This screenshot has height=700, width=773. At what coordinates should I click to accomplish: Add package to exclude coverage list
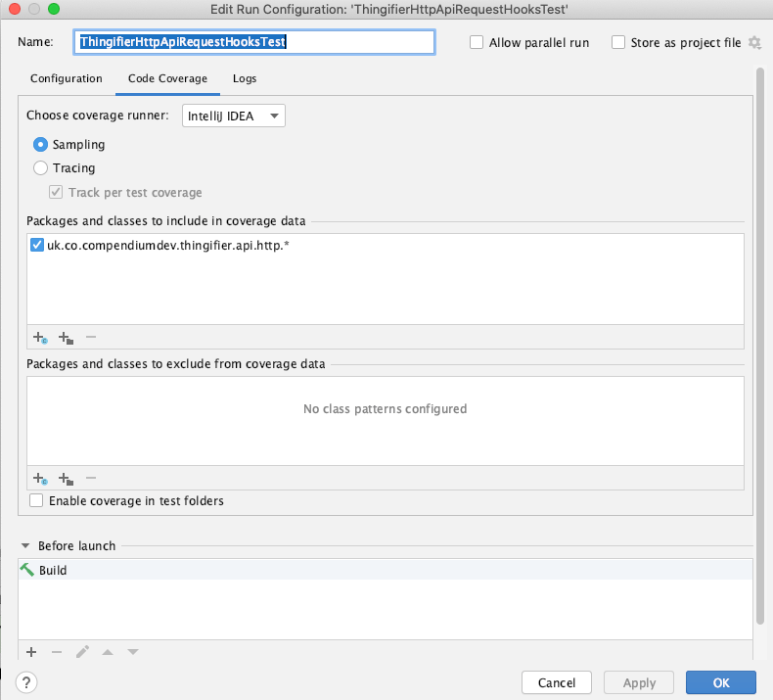click(66, 478)
